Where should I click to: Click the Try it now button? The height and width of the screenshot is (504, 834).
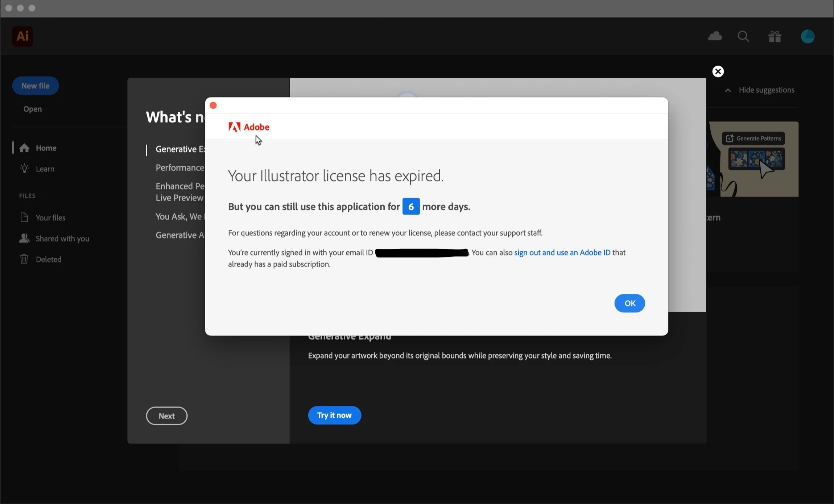[x=334, y=415]
